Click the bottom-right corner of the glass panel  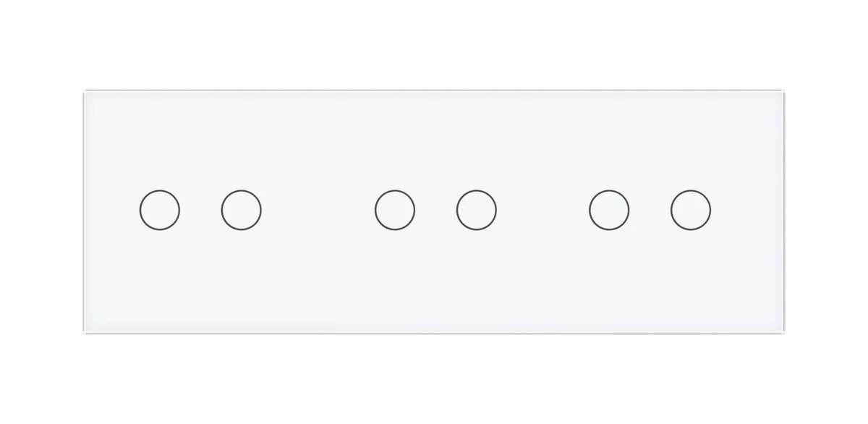click(783, 332)
